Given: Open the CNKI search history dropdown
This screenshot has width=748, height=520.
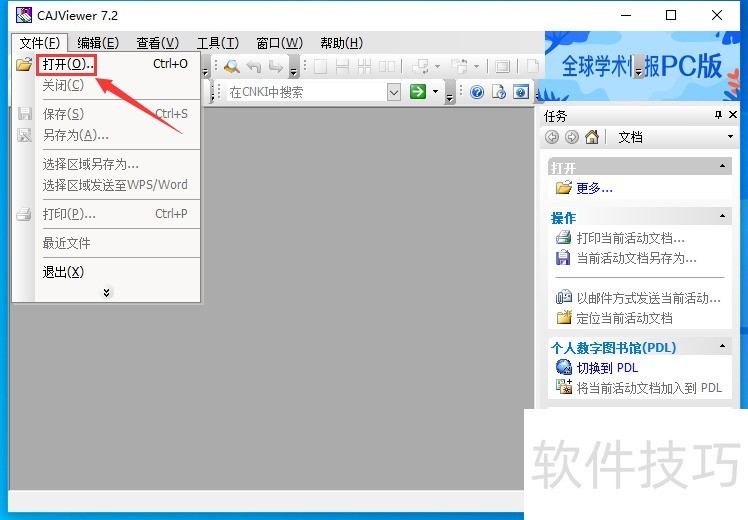Looking at the screenshot, I should click(x=394, y=92).
